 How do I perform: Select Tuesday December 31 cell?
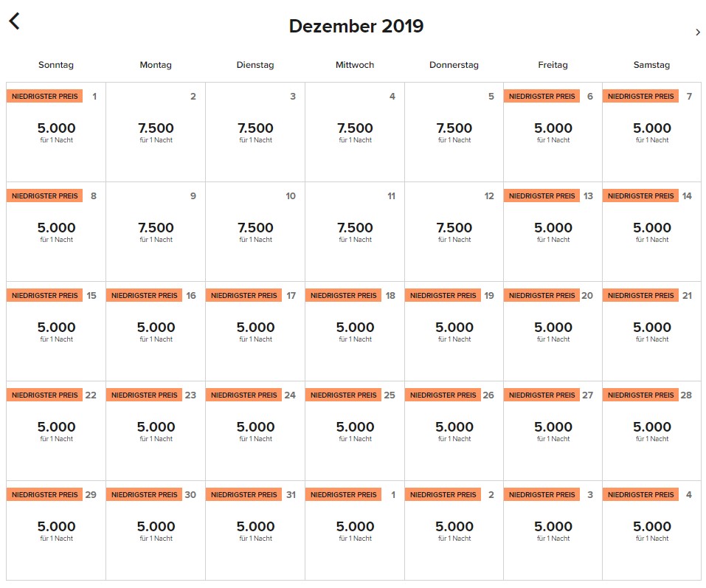point(255,530)
